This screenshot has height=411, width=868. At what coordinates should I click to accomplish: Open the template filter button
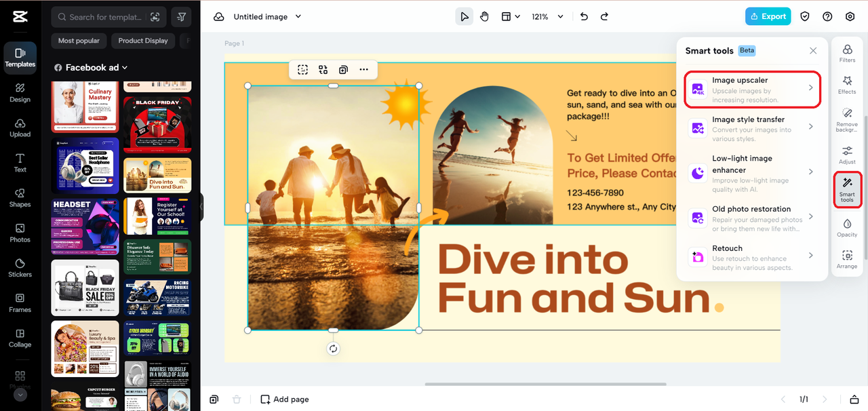(181, 17)
